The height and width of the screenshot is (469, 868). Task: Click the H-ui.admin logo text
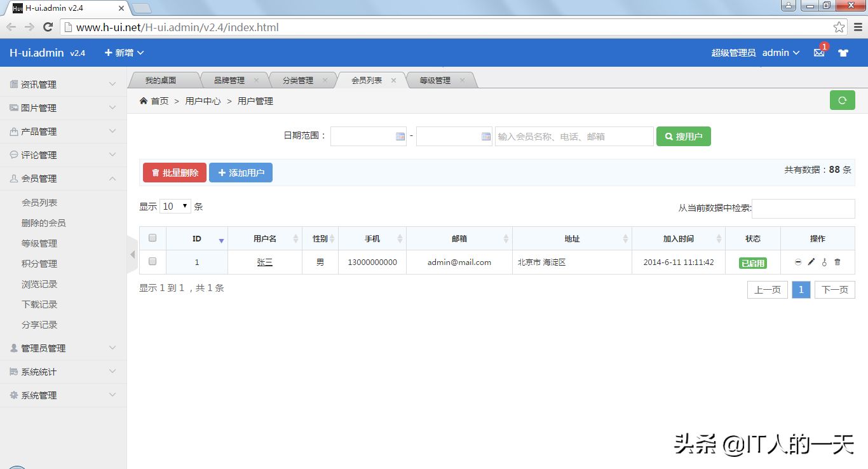click(37, 53)
